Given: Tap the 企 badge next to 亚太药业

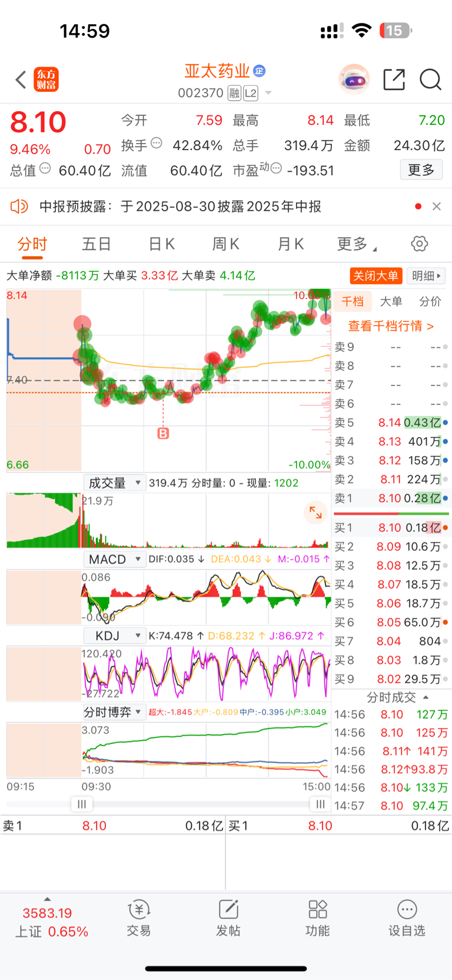Looking at the screenshot, I should tap(259, 71).
